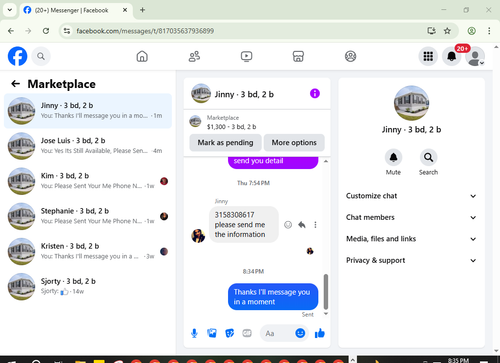Open the account profile avatar menu
This screenshot has height=363, width=500.
pyautogui.click(x=475, y=56)
